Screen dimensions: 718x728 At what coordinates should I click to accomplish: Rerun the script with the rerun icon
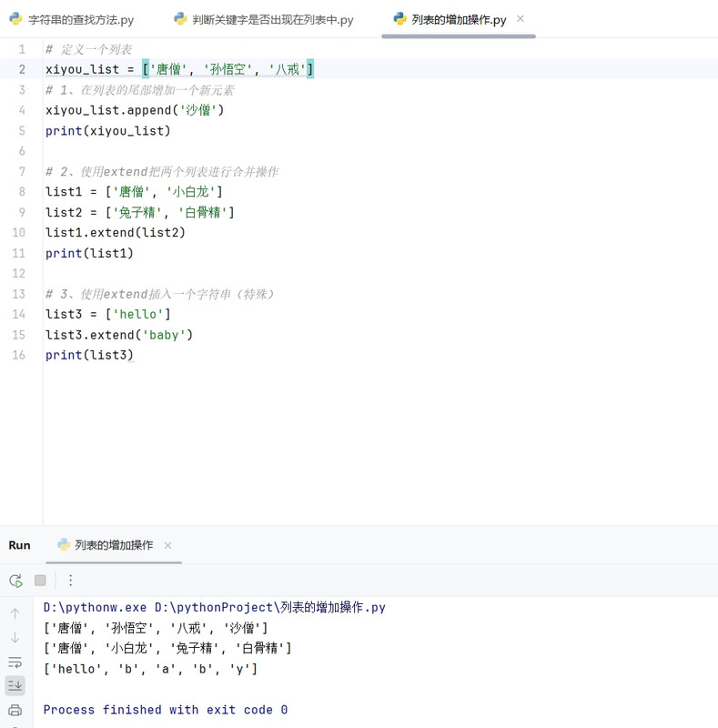15,581
